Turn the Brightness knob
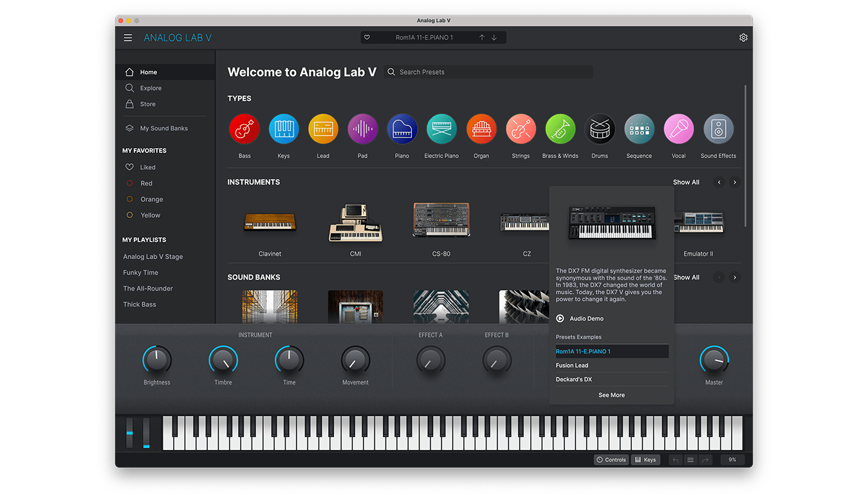Viewport: 868px width, 497px height. pos(157,361)
